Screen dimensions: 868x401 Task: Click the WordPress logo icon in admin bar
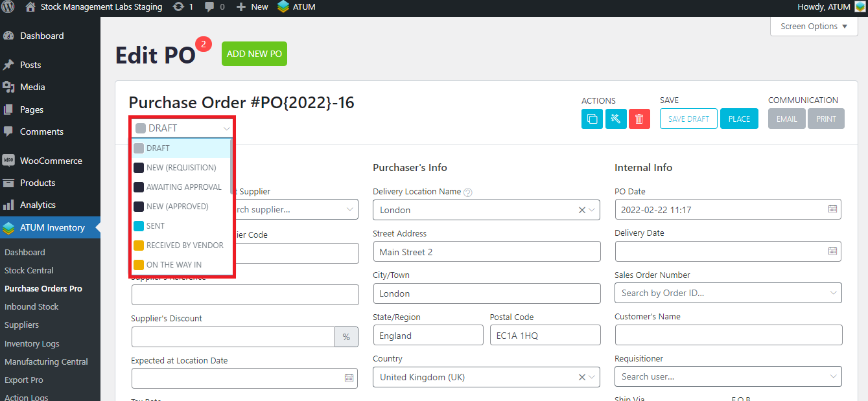coord(8,7)
